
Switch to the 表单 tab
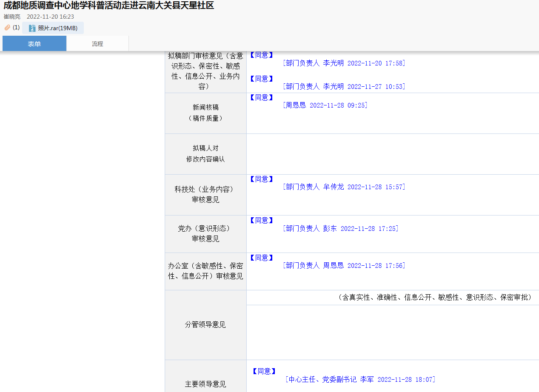[34, 44]
